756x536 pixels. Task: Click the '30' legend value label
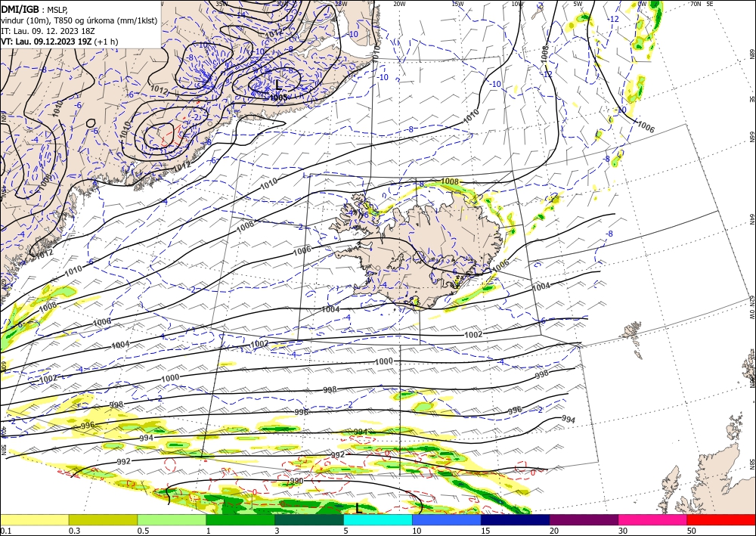point(623,530)
